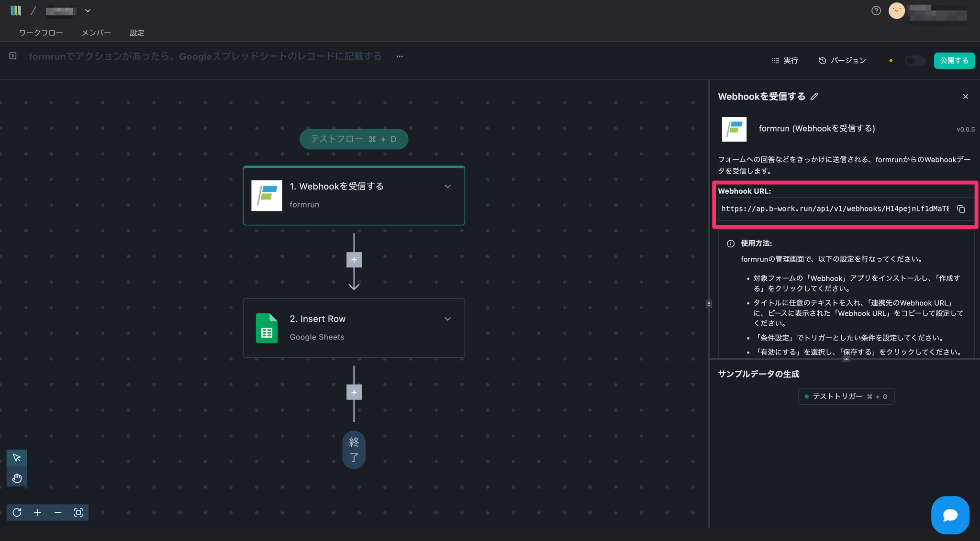The width and height of the screenshot is (980, 541).
Task: Click the テストトリガー button
Action: tap(846, 397)
